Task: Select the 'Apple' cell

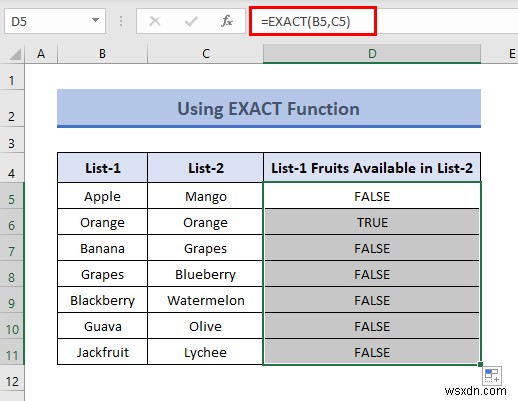Action: coord(102,196)
